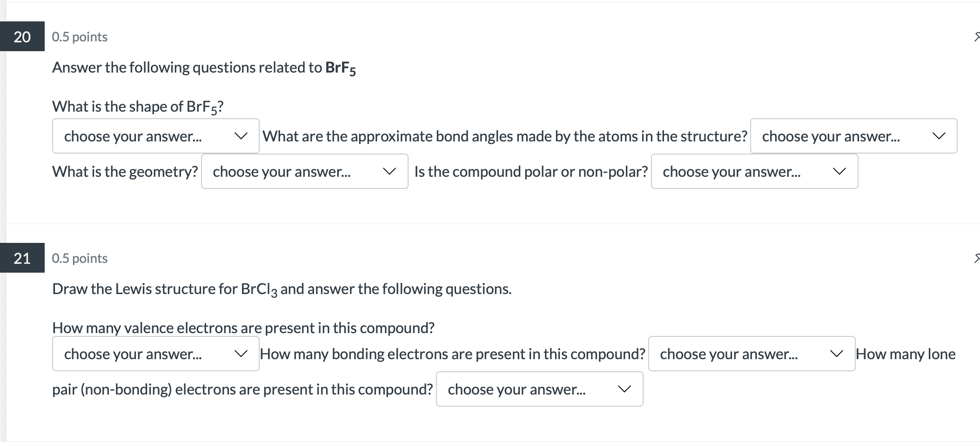The image size is (980, 442).
Task: Click the 0.5 points label on question 20
Action: click(x=80, y=37)
